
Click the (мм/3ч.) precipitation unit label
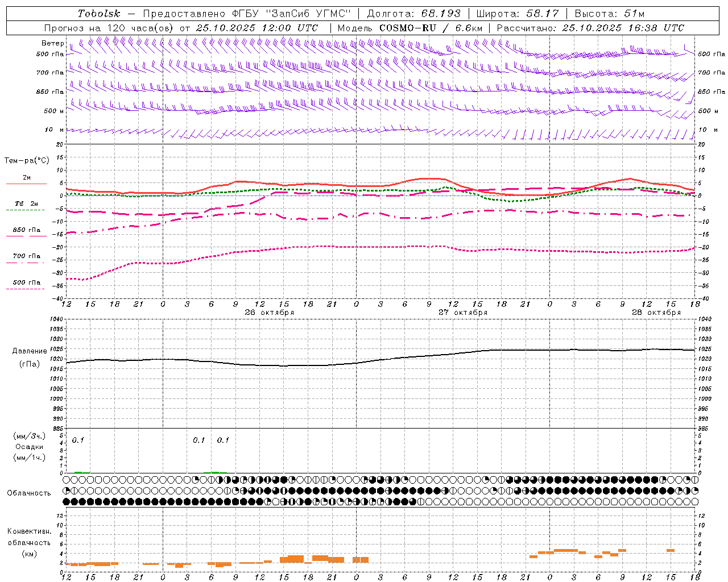click(x=30, y=436)
